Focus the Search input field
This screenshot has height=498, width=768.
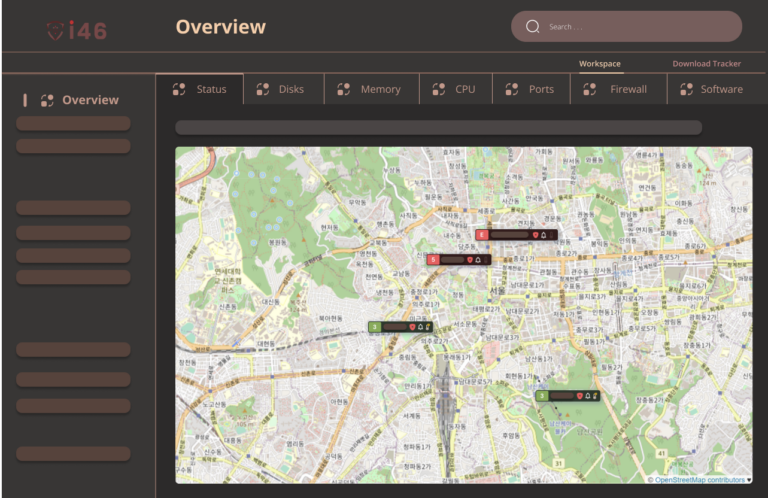tap(626, 26)
